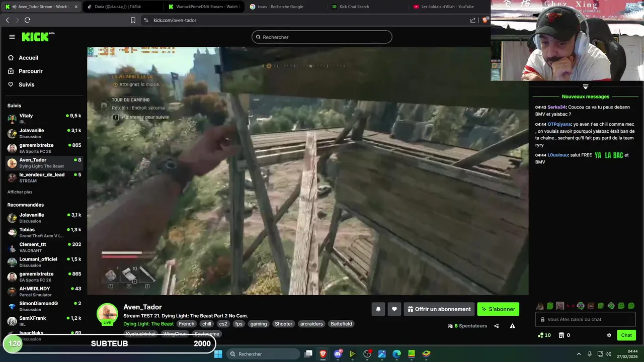Image resolution: width=644 pixels, height=362 pixels.
Task: Open channel points icon showing 10
Action: tap(544, 335)
